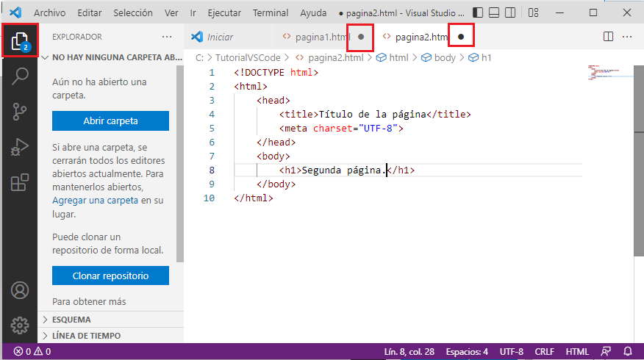
Task: Open the notifications bell in status bar
Action: coord(628,352)
